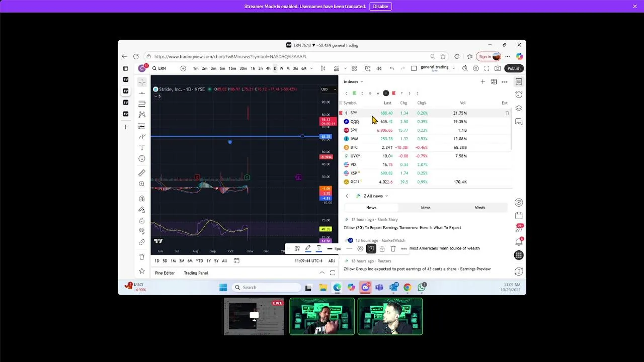Open favorites star in drawing toolbar

(x=142, y=271)
